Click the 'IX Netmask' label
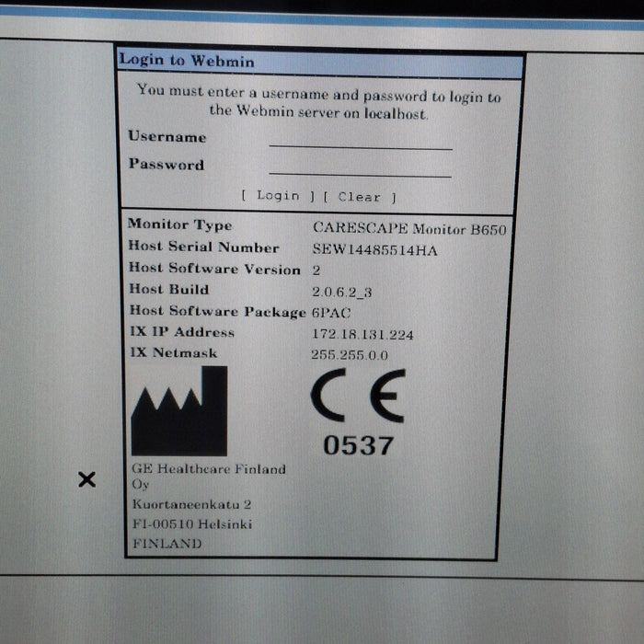The width and height of the screenshot is (644, 644). [x=173, y=352]
